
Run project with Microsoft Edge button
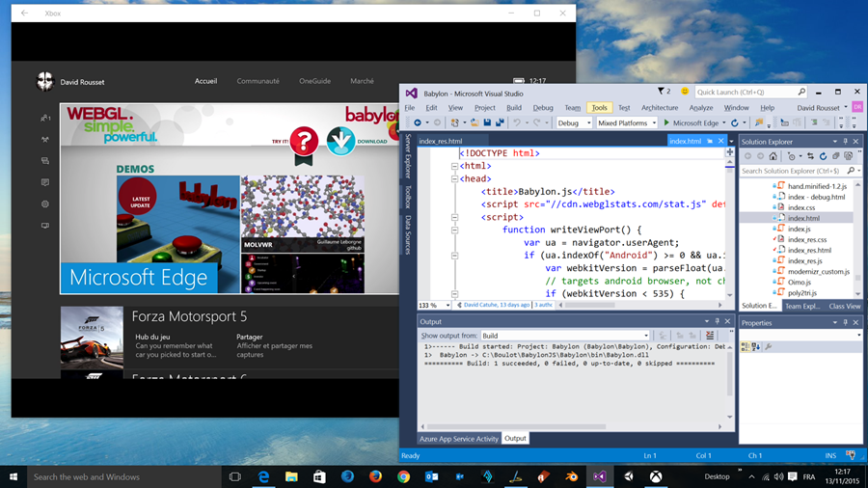[691, 122]
